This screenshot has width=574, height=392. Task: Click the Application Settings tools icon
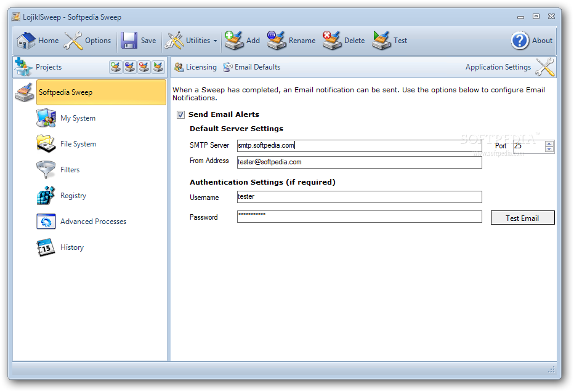(x=544, y=67)
